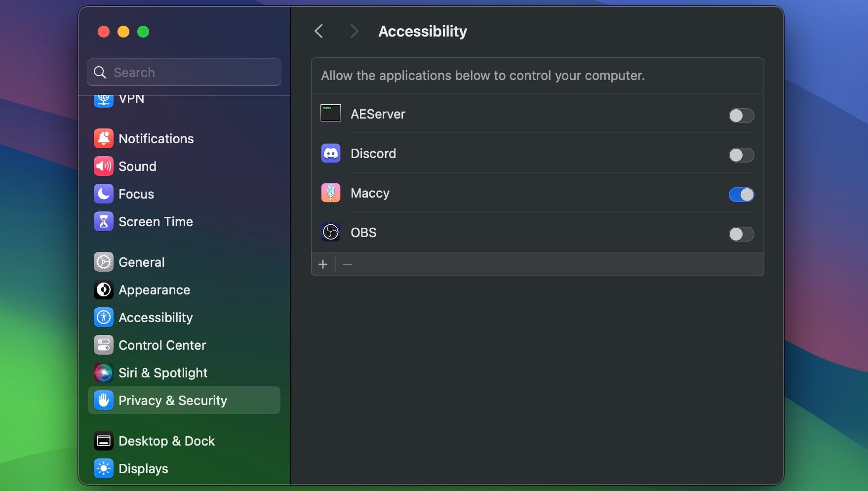
Task: Click the AEServer terminal icon
Action: point(330,113)
